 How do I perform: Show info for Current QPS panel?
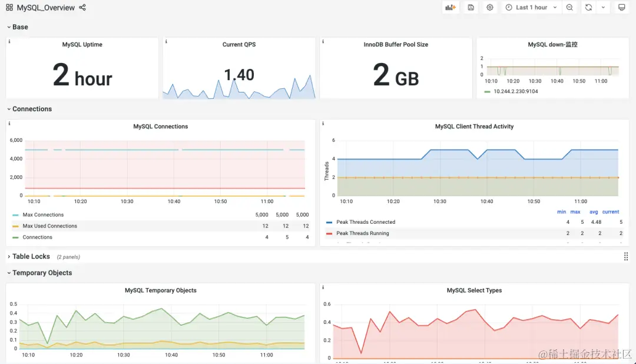(x=166, y=41)
